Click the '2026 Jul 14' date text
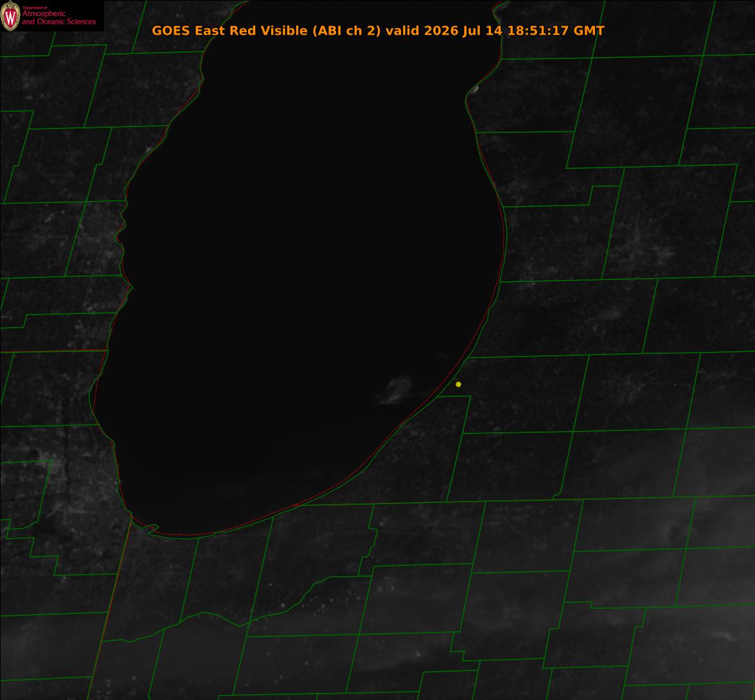755x700 pixels. pyautogui.click(x=463, y=30)
